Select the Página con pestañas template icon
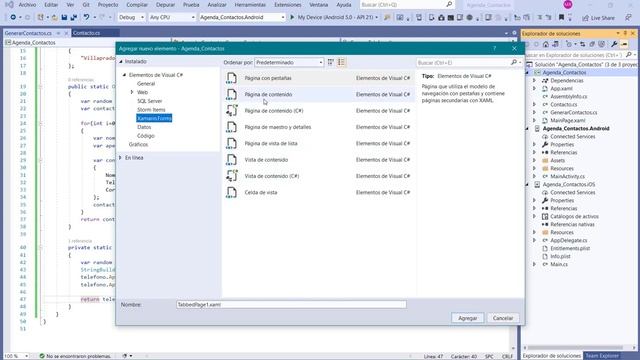 tap(231, 78)
